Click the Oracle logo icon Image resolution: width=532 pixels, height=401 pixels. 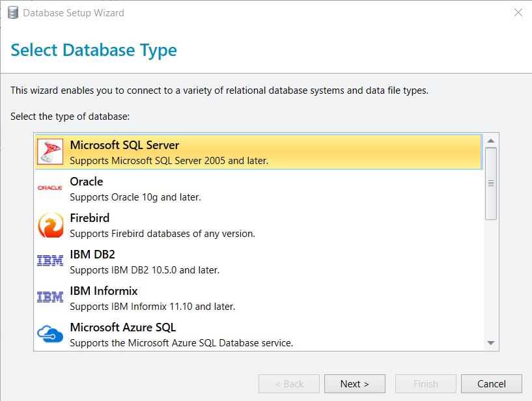point(50,187)
